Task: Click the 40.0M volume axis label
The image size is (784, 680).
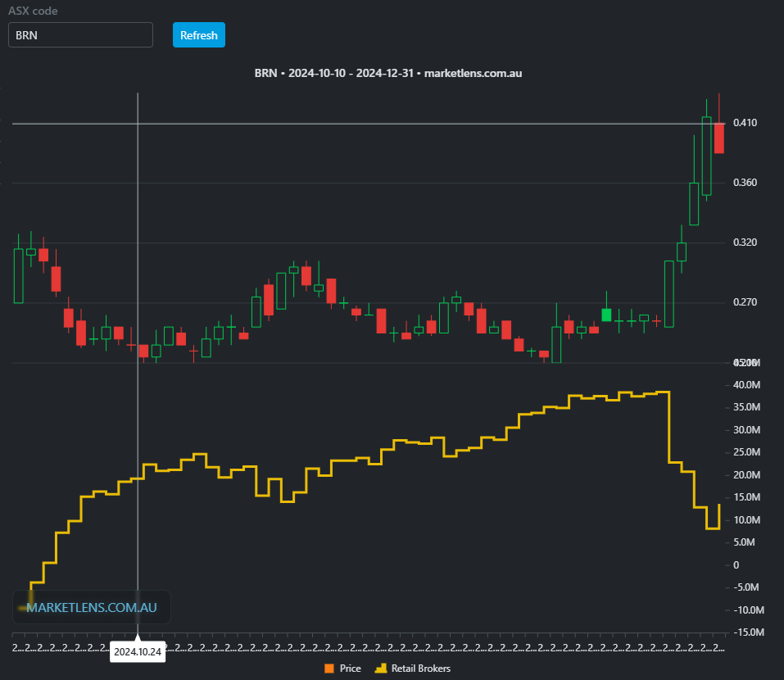Action: 747,385
